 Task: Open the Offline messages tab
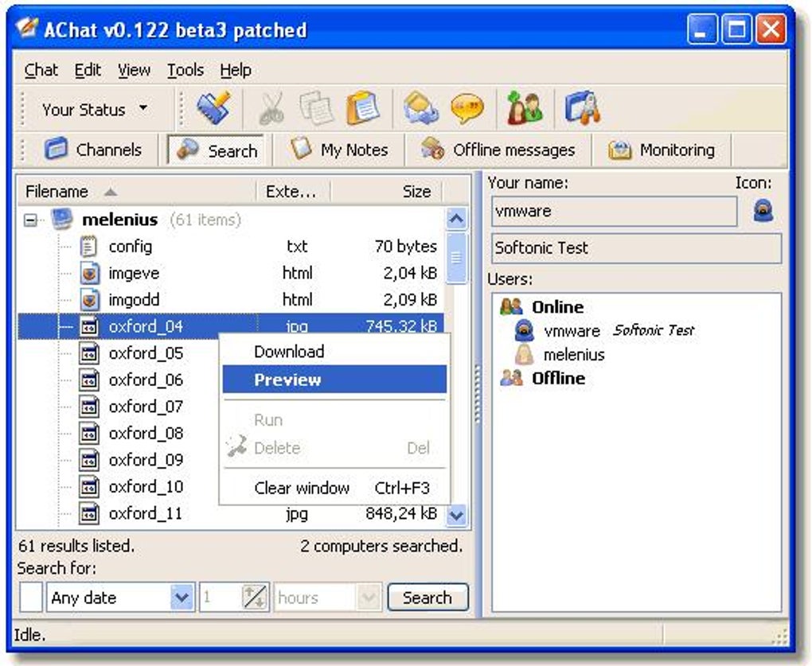pyautogui.click(x=498, y=150)
